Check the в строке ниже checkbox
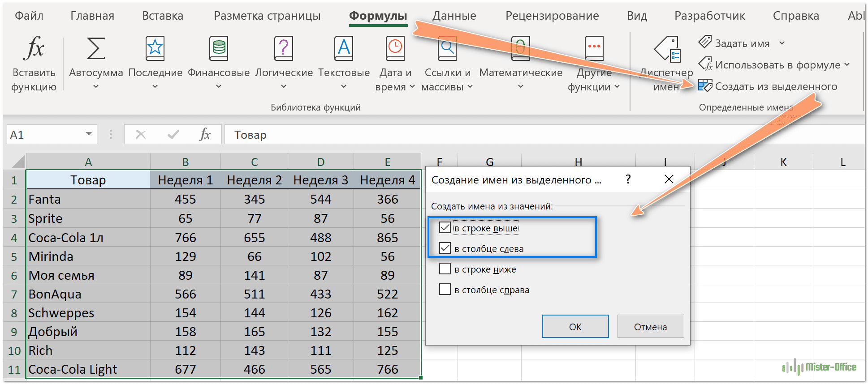Image resolution: width=868 pixels, height=384 pixels. click(445, 269)
